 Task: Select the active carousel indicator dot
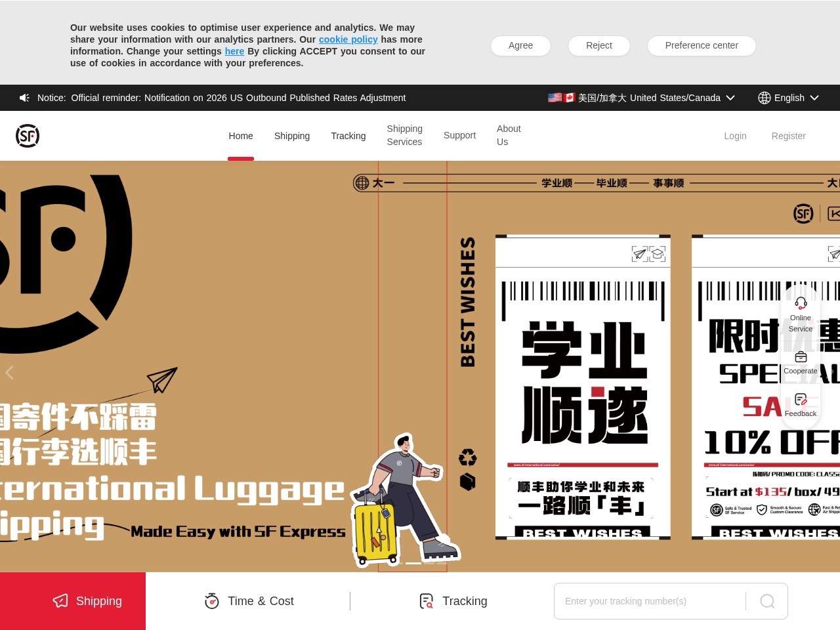tap(412, 562)
